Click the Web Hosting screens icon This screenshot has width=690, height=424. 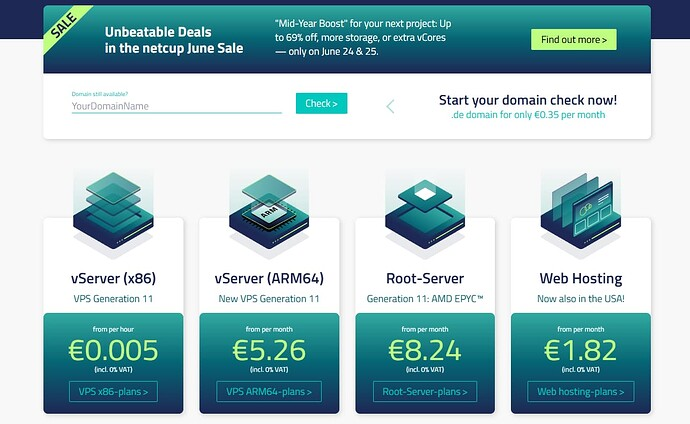(580, 212)
